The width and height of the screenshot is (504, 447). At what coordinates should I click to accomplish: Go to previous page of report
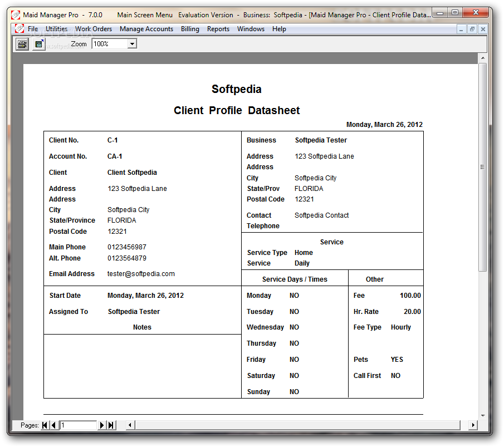pos(53,425)
